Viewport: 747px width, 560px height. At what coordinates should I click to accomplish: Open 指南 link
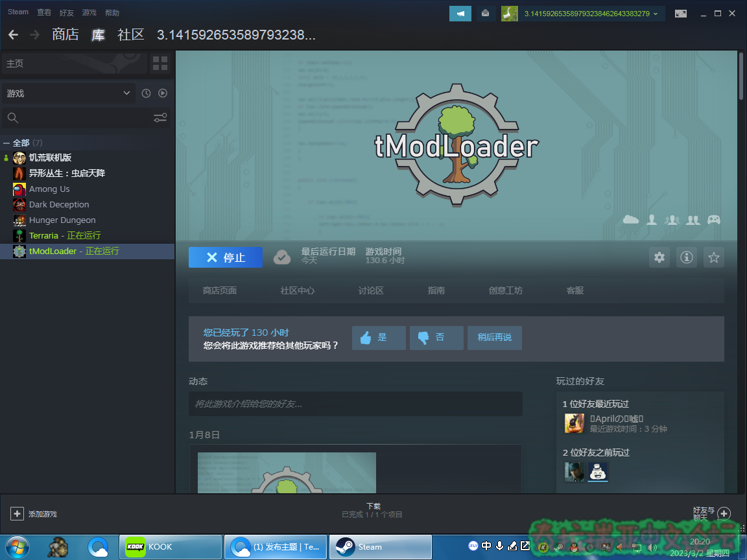coord(436,290)
